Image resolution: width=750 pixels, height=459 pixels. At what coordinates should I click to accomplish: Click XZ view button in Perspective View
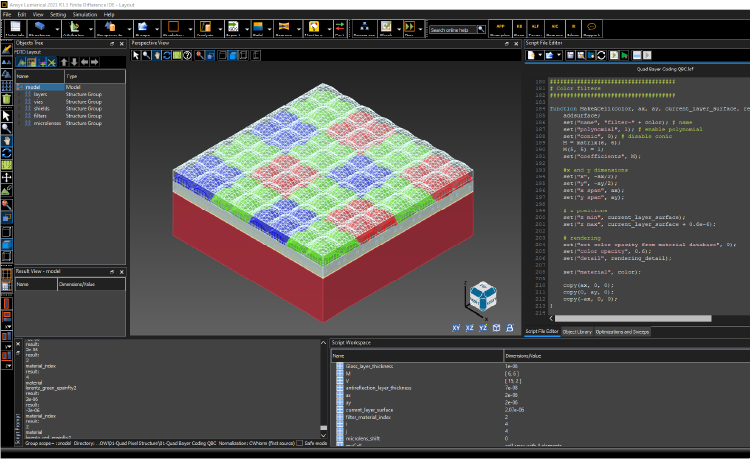tap(470, 328)
